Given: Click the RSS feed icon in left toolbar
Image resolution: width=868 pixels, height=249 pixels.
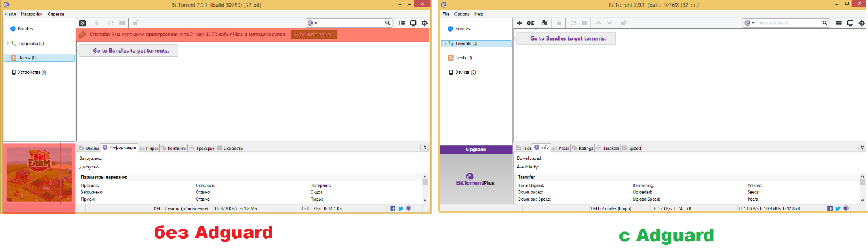Looking at the screenshot, I should tap(82, 23).
